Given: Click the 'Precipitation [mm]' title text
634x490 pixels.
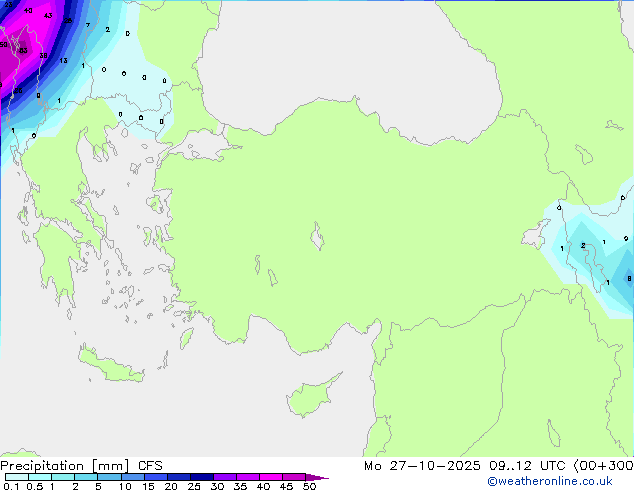Looking at the screenshot, I should [x=65, y=466].
